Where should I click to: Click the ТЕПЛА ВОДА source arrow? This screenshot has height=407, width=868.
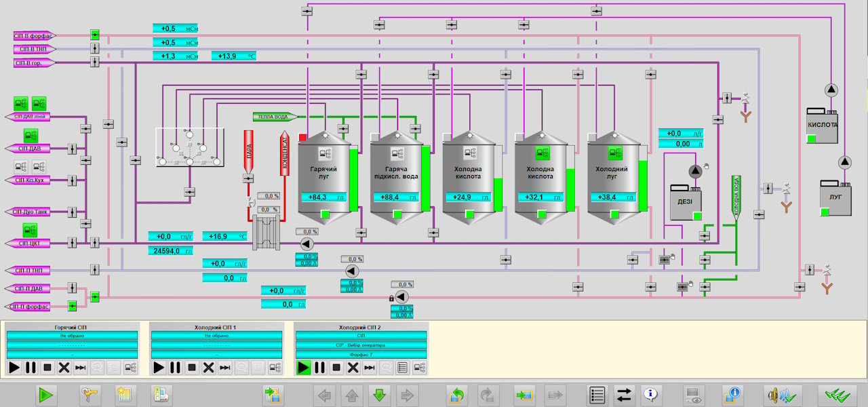pos(275,117)
